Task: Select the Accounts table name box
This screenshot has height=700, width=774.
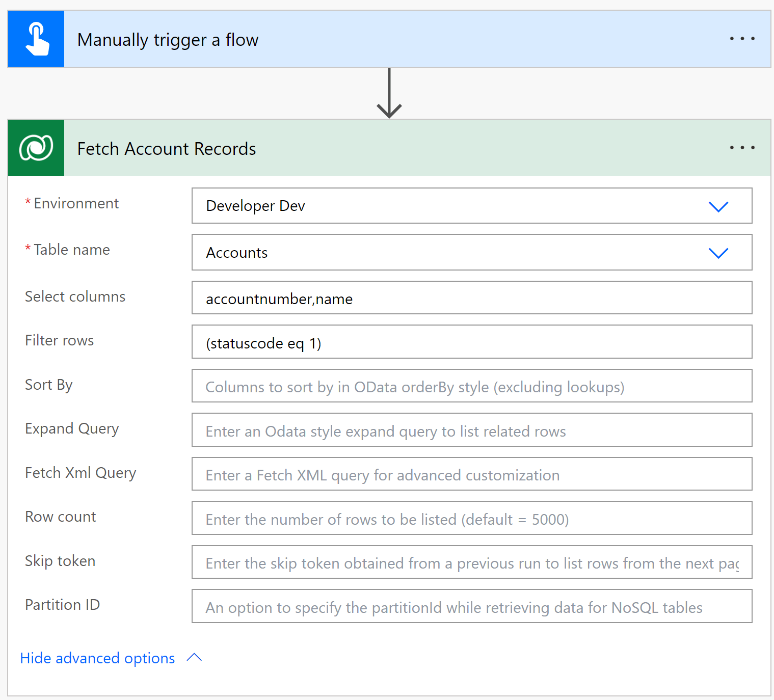Action: click(472, 252)
